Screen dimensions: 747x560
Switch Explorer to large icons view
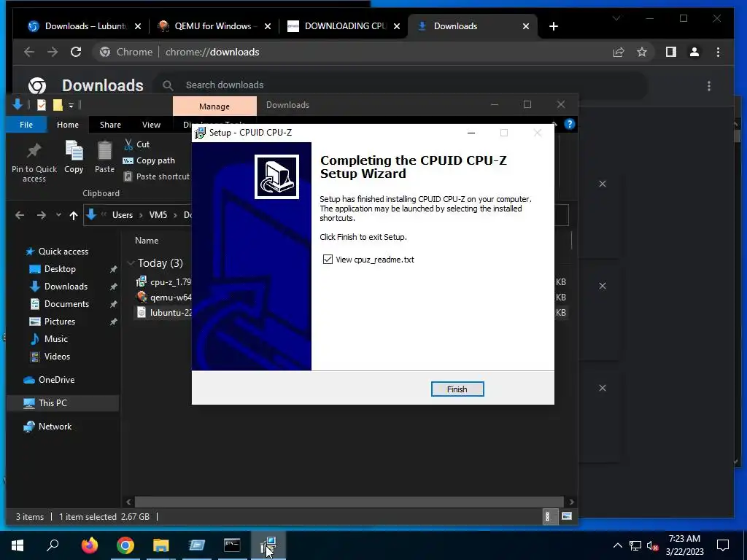(x=566, y=516)
